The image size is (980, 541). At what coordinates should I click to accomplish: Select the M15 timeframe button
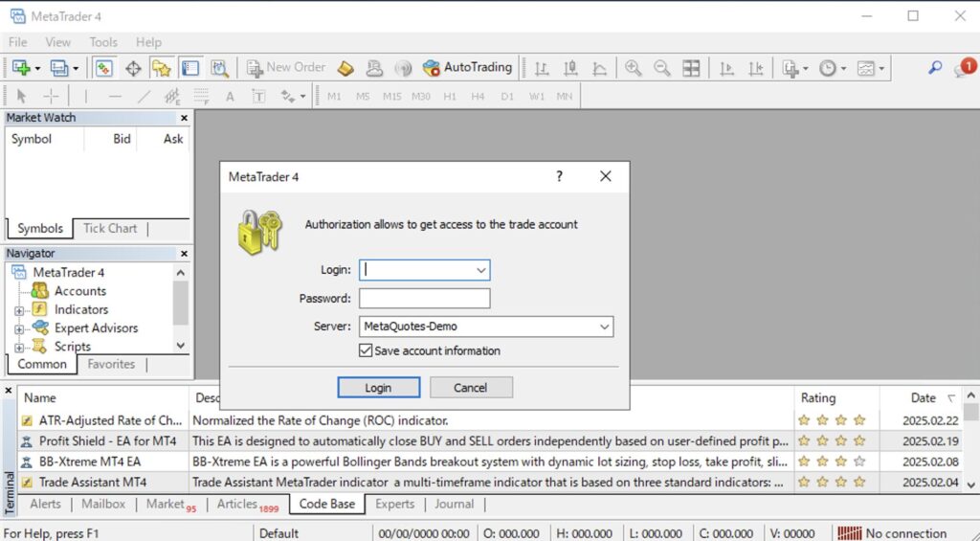(x=391, y=97)
